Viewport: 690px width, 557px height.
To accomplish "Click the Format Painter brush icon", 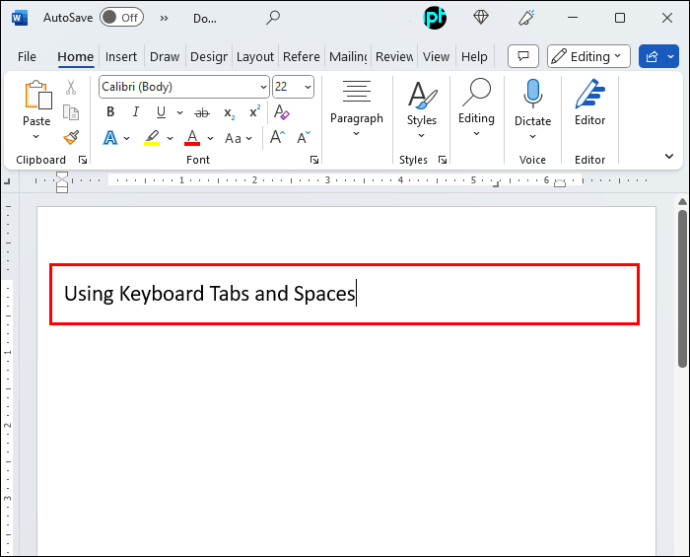I will click(71, 138).
